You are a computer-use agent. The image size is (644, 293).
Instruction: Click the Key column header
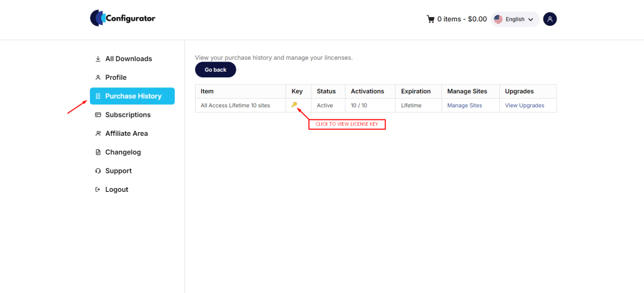(x=299, y=91)
